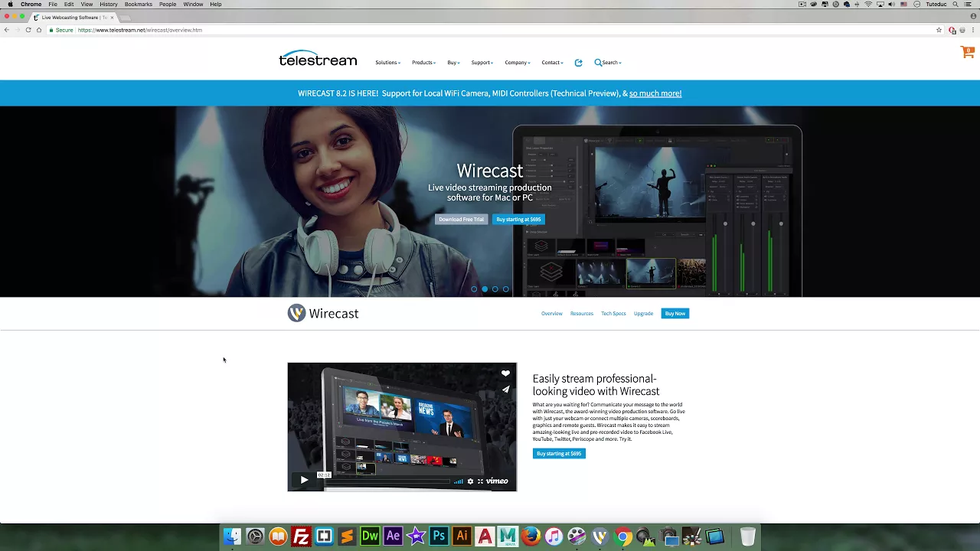The image size is (980, 551).
Task: Select first carousel dot indicator
Action: point(474,289)
